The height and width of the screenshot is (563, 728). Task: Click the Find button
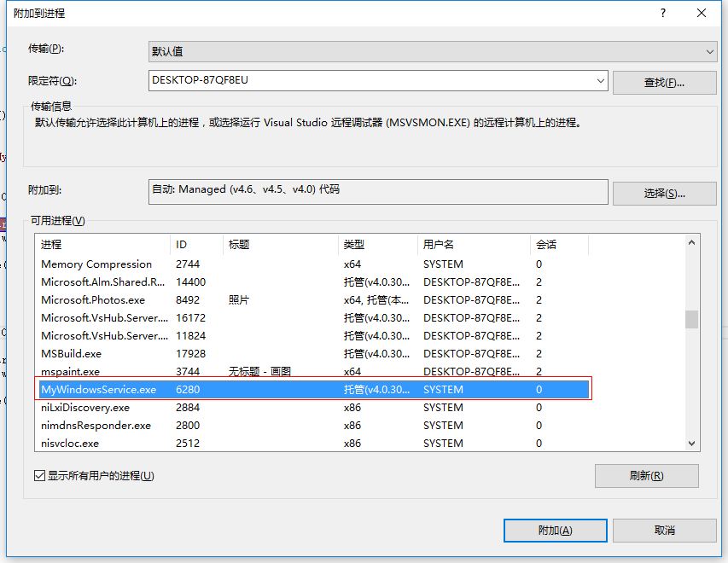(664, 83)
